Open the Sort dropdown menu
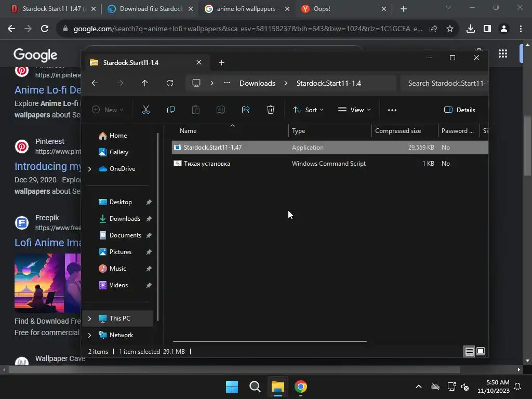Image resolution: width=532 pixels, height=399 pixels. [308, 110]
